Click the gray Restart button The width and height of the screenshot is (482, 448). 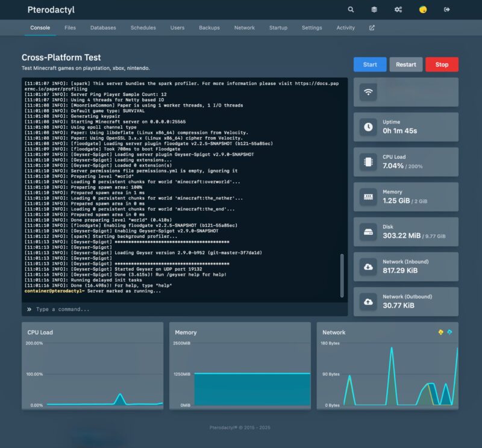(x=405, y=64)
